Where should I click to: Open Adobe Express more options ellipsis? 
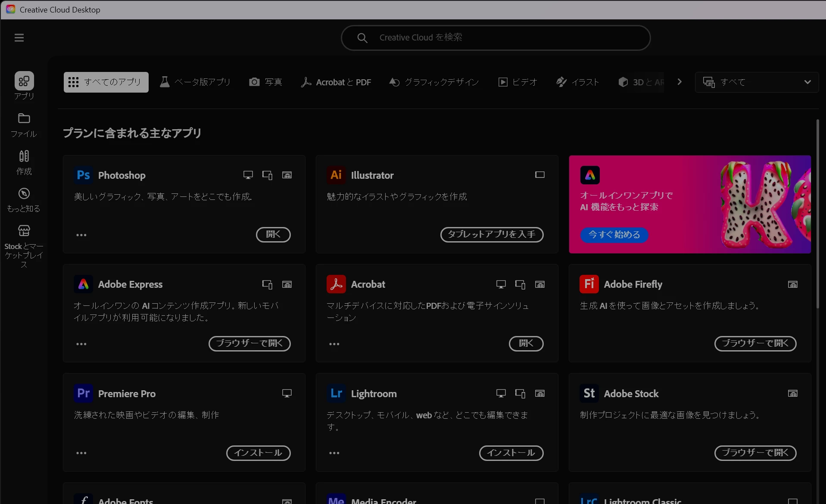81,344
